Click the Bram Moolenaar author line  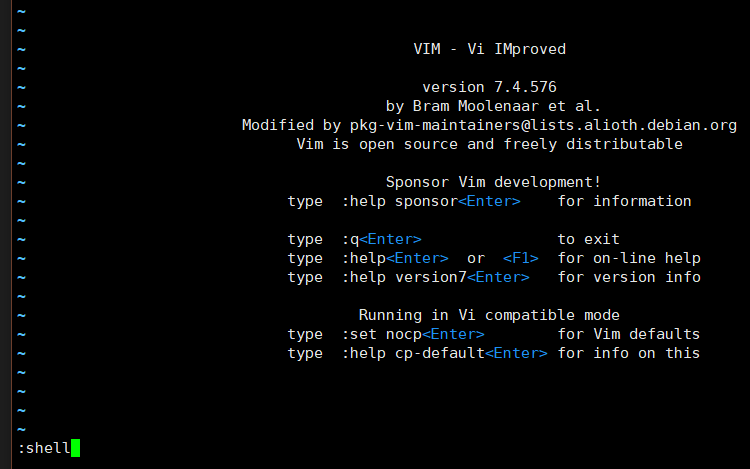(x=493, y=106)
